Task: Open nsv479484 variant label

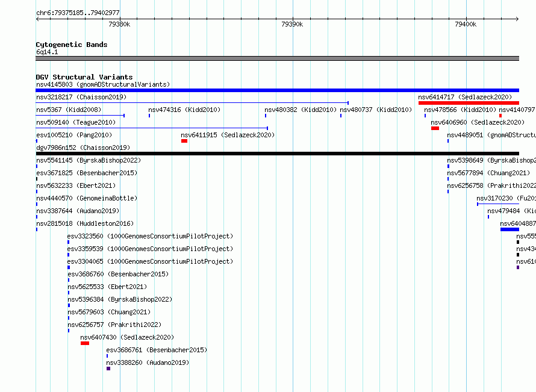Action: click(512, 211)
